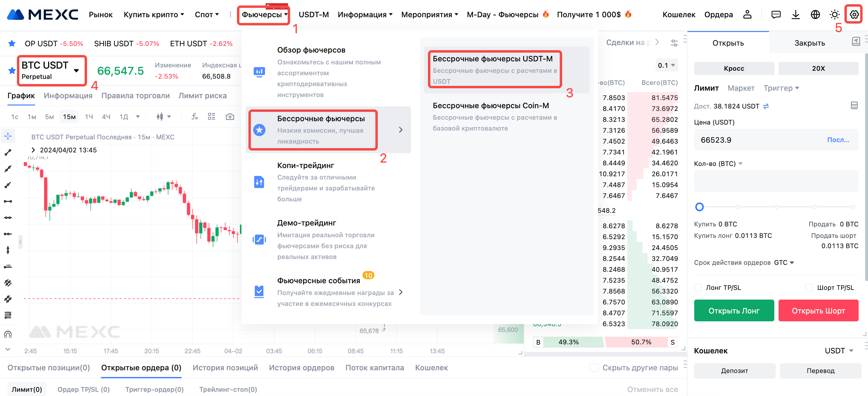Image resolution: width=868 pixels, height=396 pixels.
Task: Click the Перевод button
Action: click(820, 370)
